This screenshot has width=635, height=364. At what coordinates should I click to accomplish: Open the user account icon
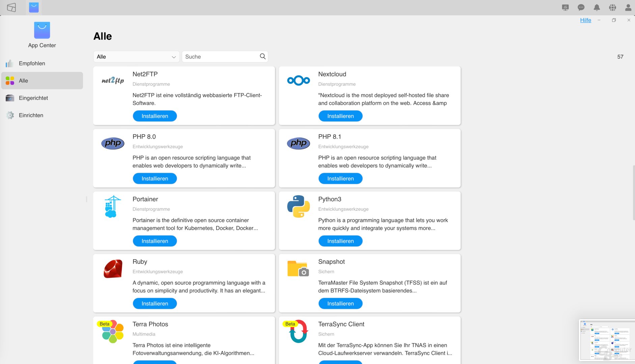pyautogui.click(x=628, y=7)
